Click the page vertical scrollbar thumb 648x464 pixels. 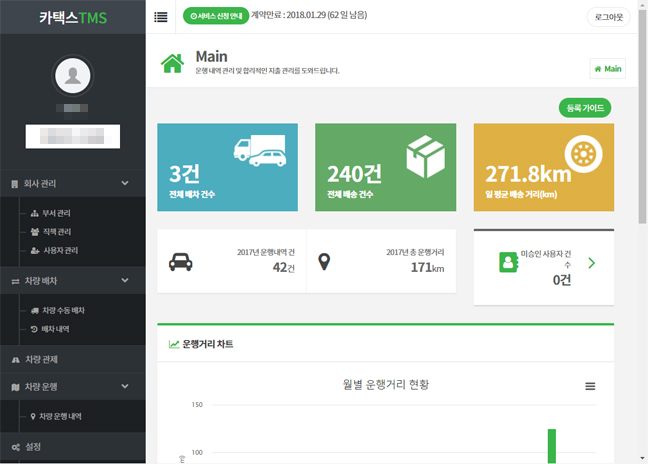tap(642, 116)
